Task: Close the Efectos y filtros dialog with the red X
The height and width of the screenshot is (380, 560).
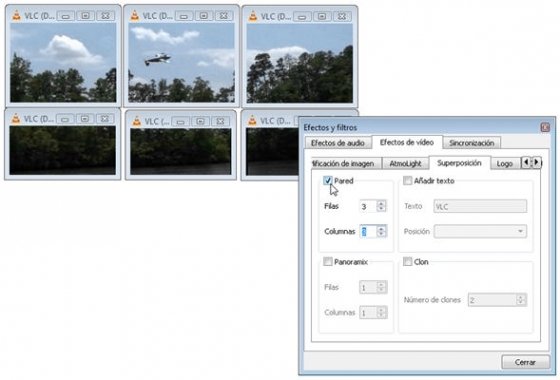Action: coord(545,128)
